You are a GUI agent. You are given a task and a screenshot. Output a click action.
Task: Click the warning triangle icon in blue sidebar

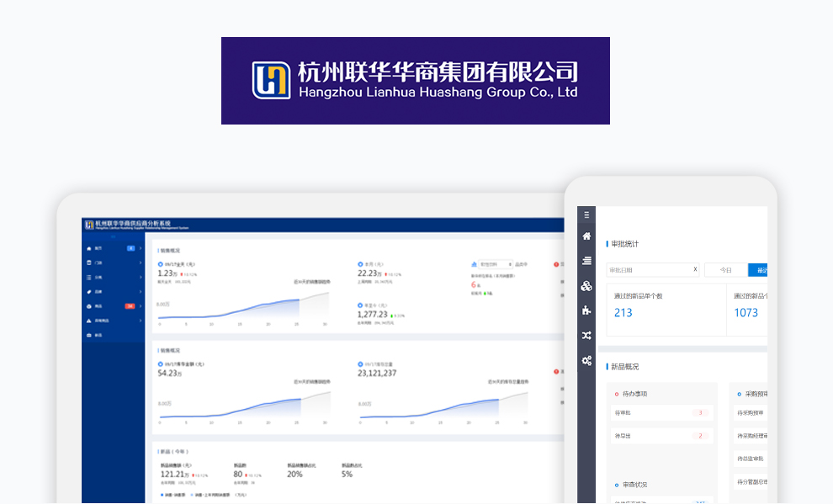[88, 321]
